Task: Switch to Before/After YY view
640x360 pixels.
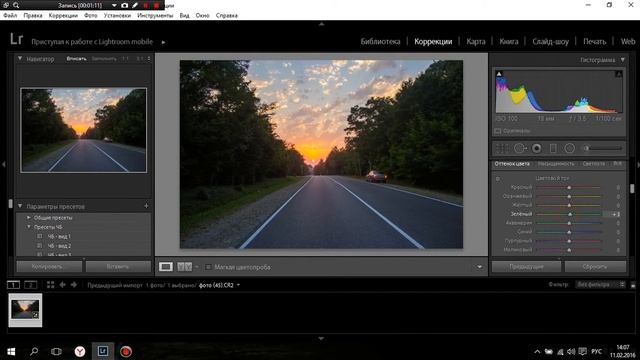Action: pos(184,267)
